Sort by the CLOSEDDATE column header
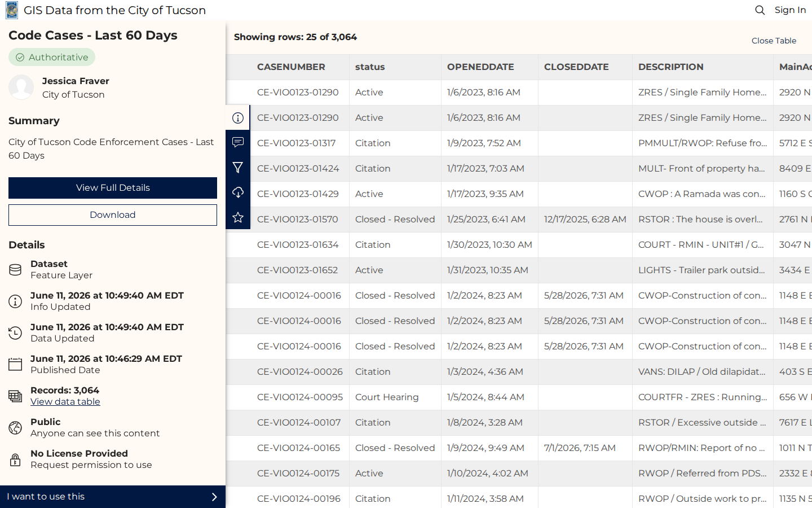Image resolution: width=812 pixels, height=508 pixels. point(576,67)
